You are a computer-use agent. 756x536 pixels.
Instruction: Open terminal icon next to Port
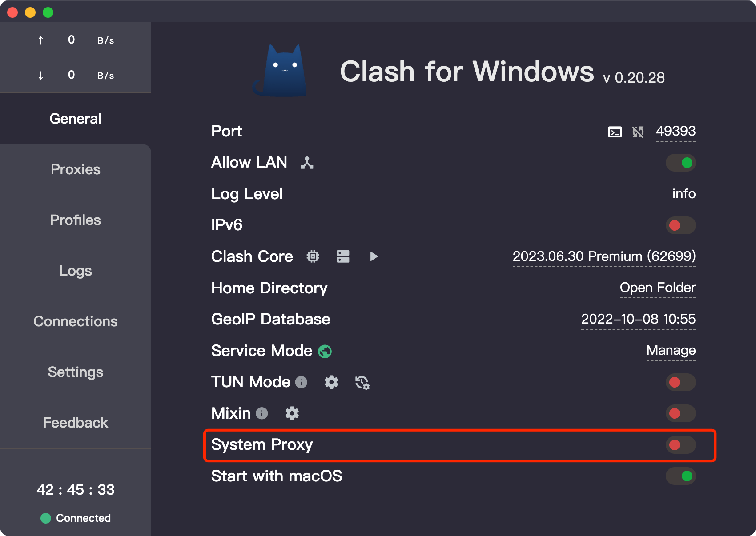tap(615, 132)
